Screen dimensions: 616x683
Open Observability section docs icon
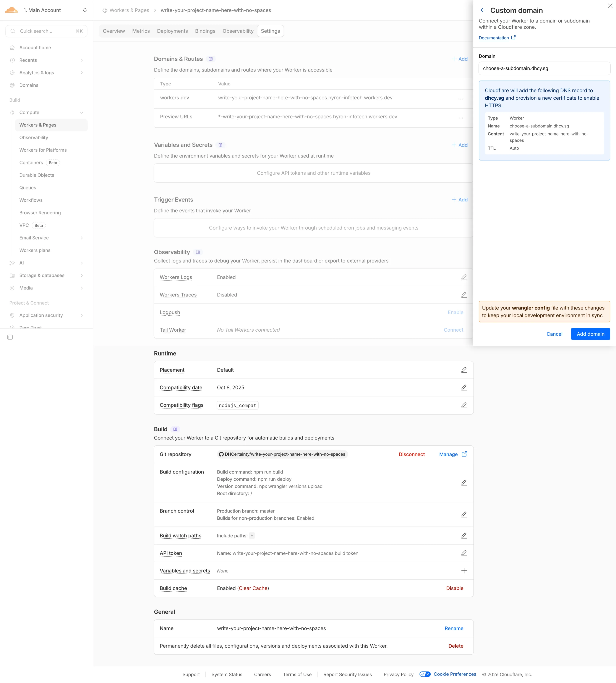point(198,252)
